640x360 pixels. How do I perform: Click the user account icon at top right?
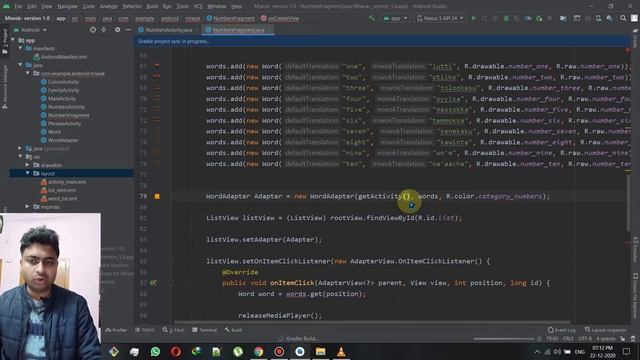pyautogui.click(x=634, y=18)
